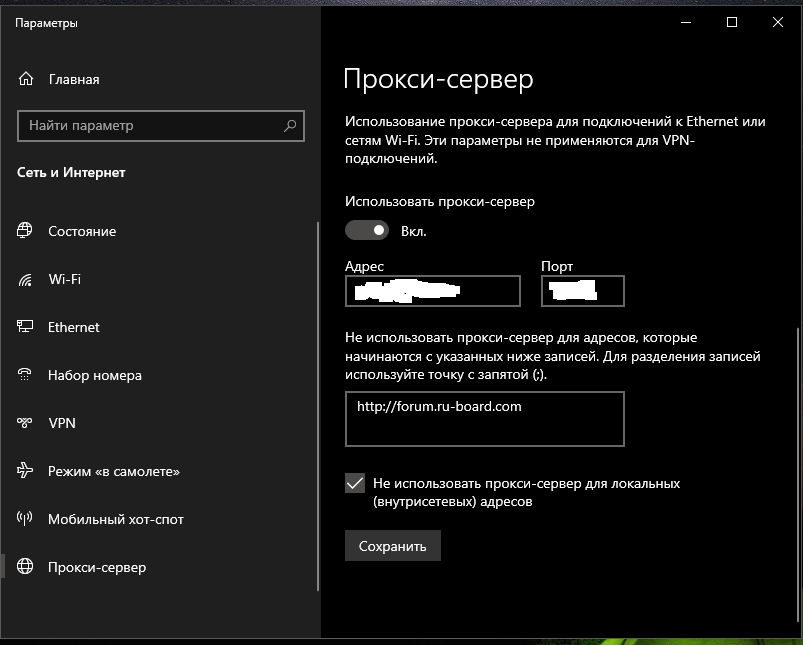
Task: Click the Адрес proxy address field
Action: [432, 291]
